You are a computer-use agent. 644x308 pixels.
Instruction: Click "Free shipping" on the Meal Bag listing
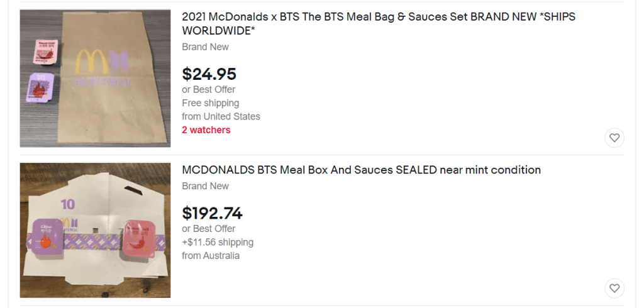[x=210, y=103]
